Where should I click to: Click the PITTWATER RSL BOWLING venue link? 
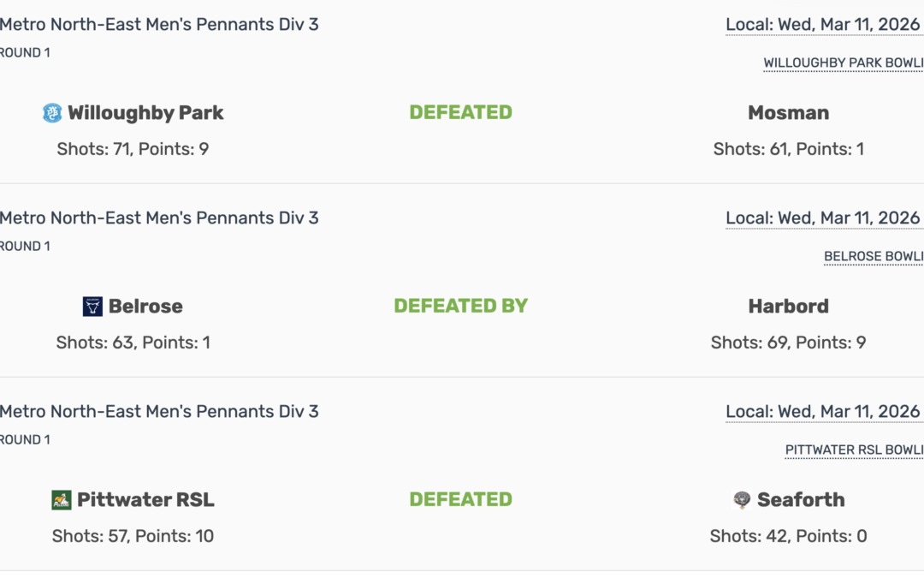point(854,450)
